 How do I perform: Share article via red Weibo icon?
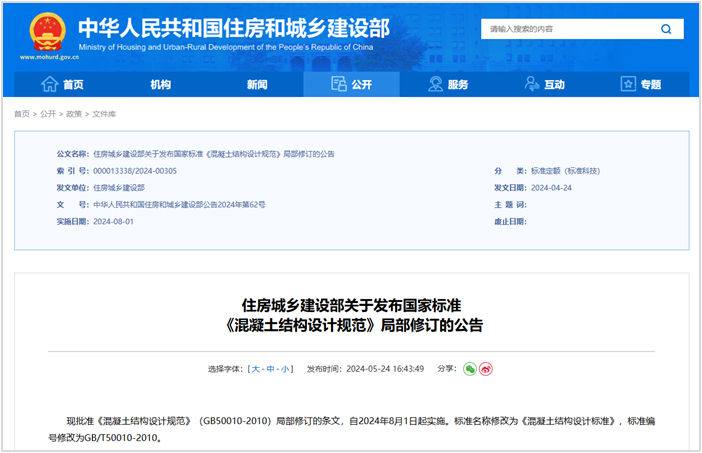coord(487,369)
